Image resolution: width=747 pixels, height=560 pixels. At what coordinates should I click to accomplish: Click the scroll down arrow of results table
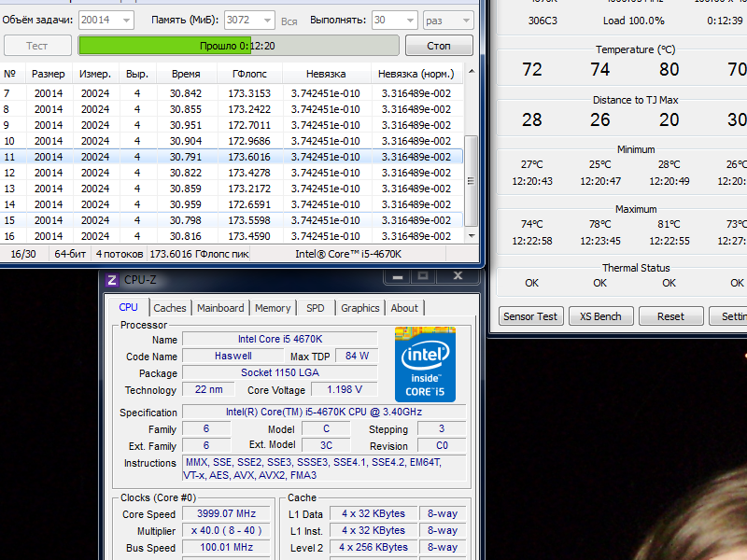(472, 236)
